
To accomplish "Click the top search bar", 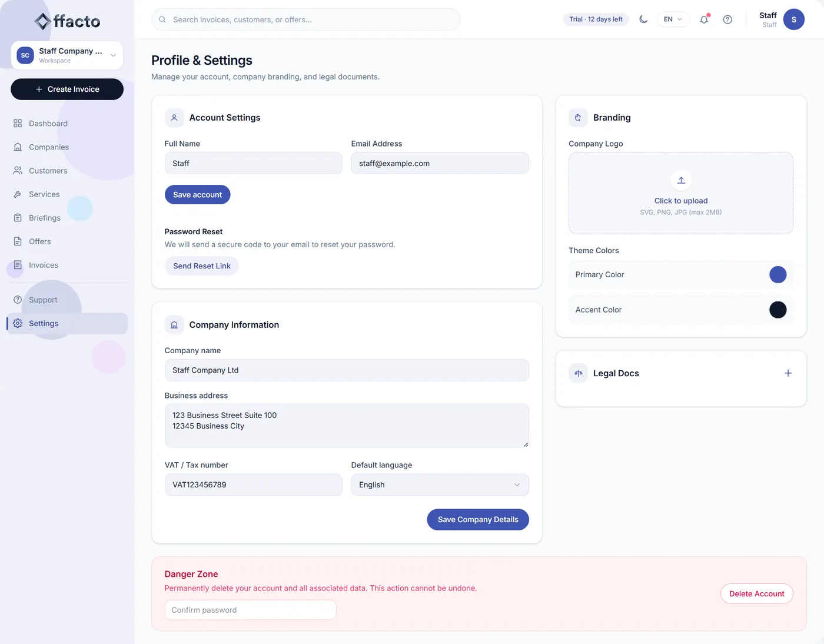I will point(306,19).
